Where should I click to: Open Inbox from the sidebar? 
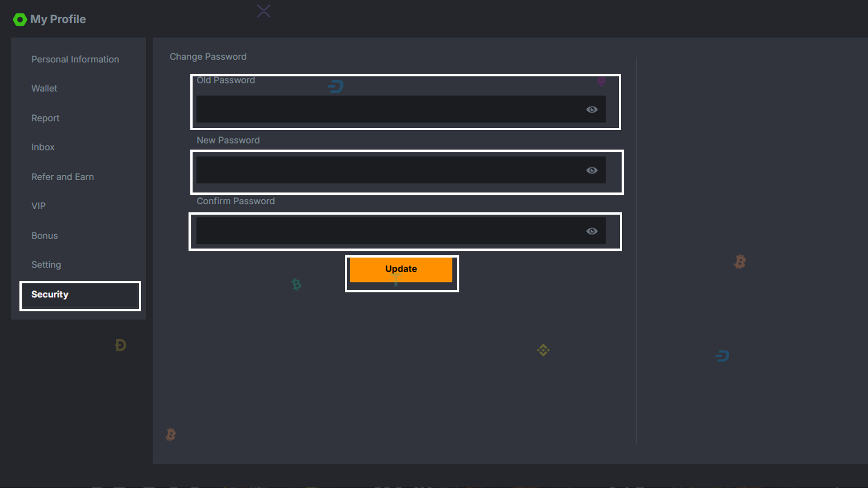[43, 147]
